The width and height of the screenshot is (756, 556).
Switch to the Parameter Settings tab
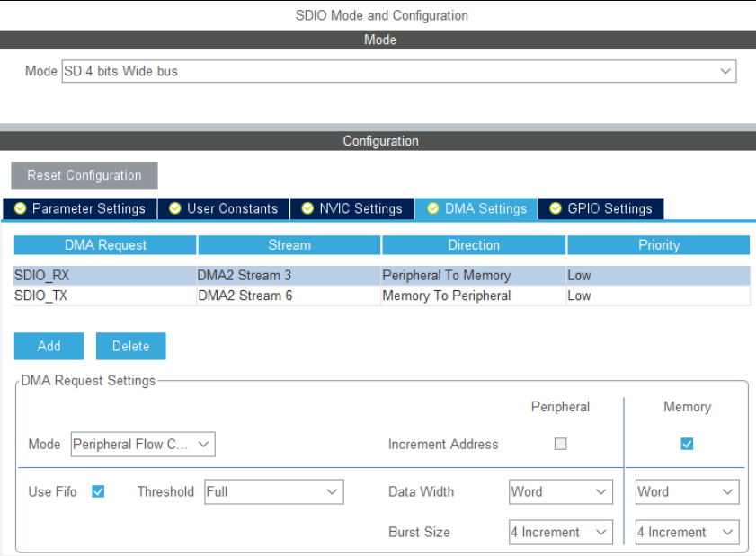(80, 208)
